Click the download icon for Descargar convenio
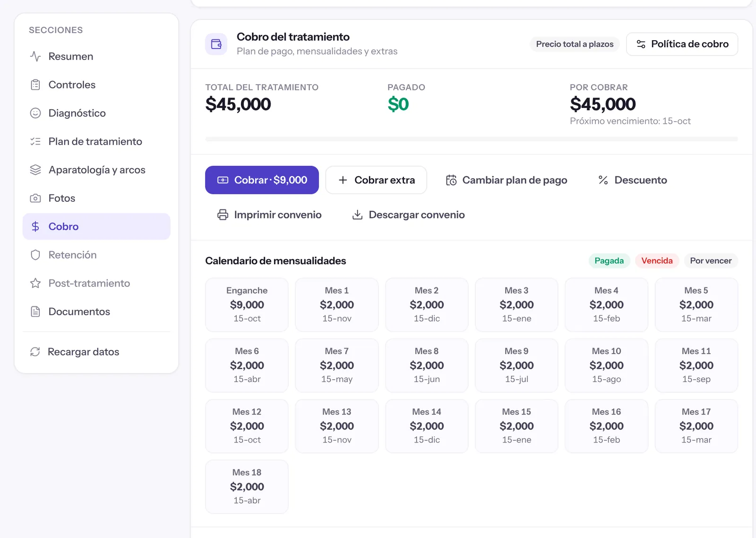This screenshot has width=756, height=538. (358, 215)
